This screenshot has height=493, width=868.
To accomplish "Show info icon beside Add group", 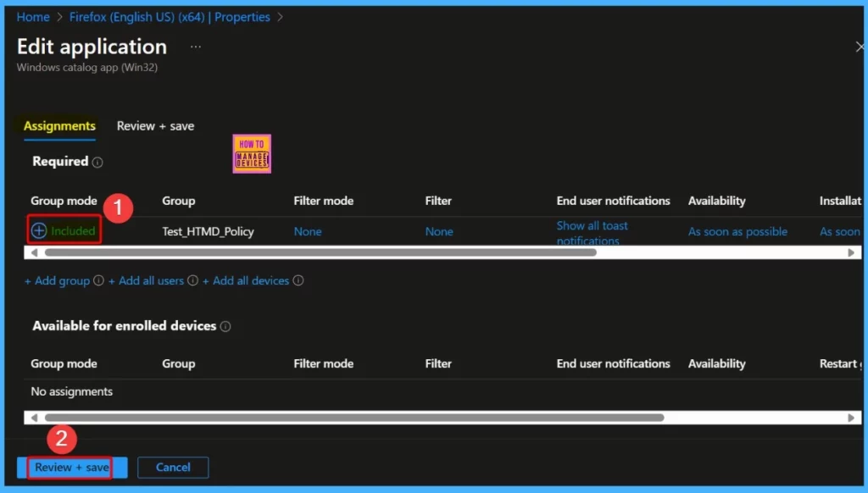I will point(98,280).
